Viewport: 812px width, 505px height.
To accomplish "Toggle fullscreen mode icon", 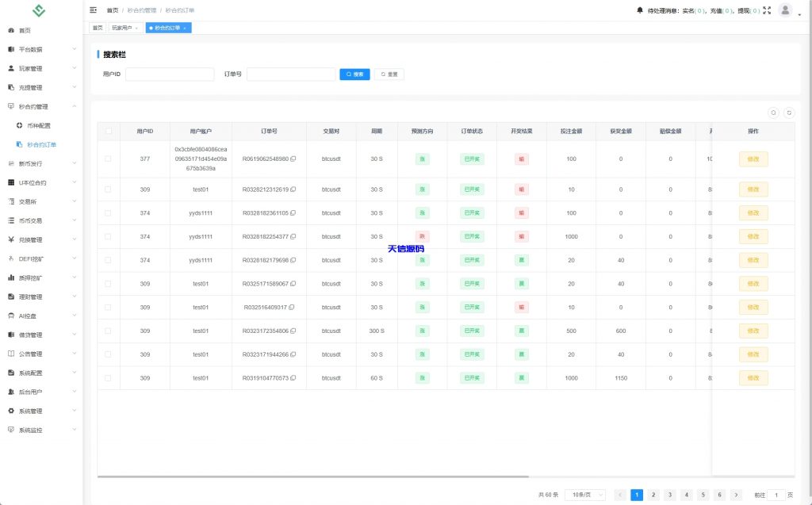I will 767,10.
